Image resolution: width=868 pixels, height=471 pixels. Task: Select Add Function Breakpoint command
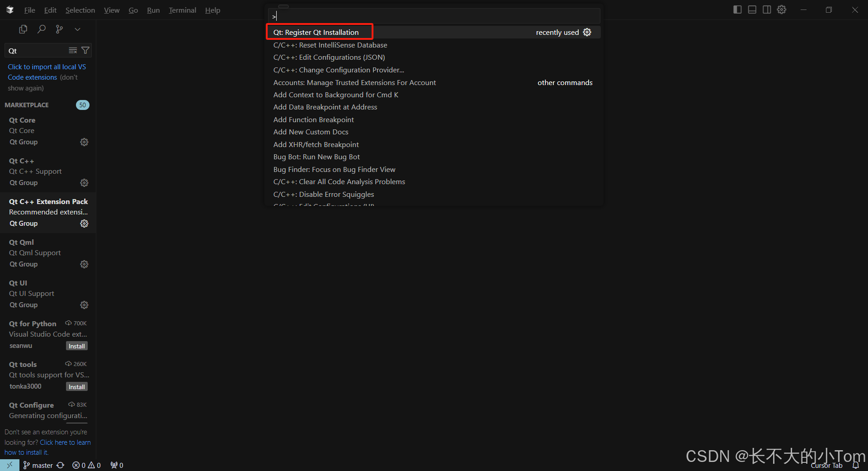(433, 119)
